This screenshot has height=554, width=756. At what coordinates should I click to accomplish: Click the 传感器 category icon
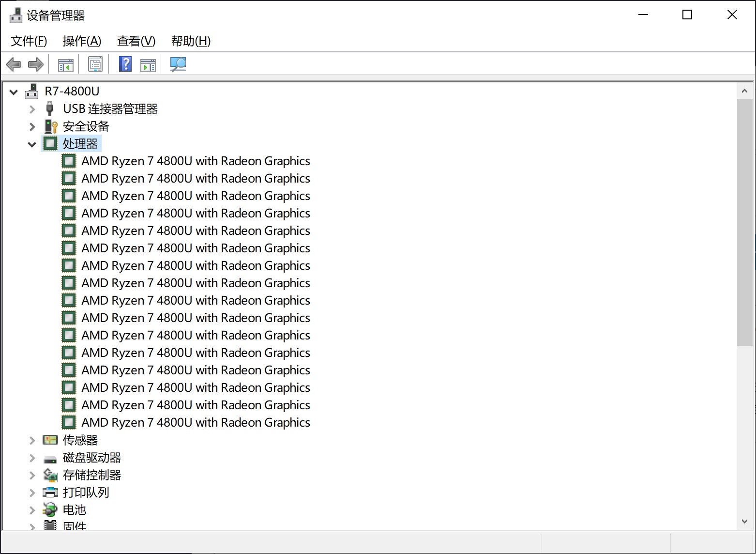click(x=50, y=440)
